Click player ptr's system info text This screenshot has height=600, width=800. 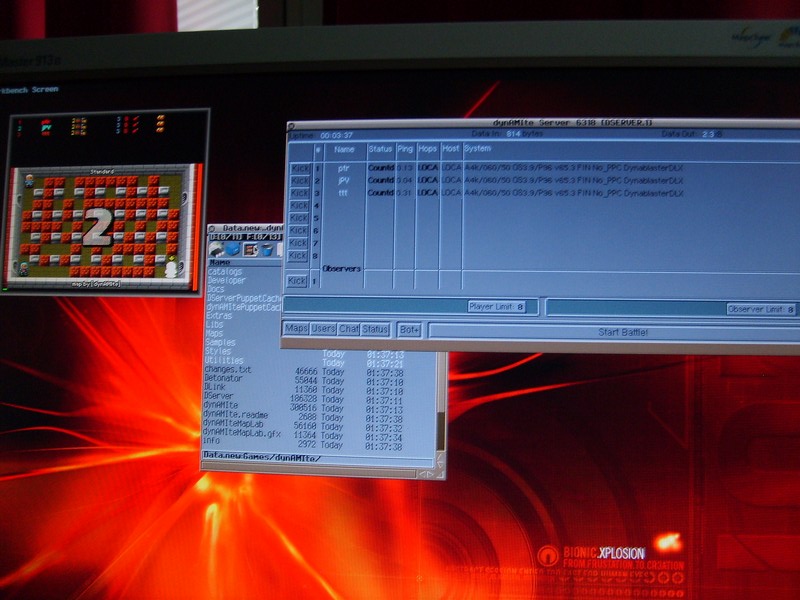(x=573, y=168)
